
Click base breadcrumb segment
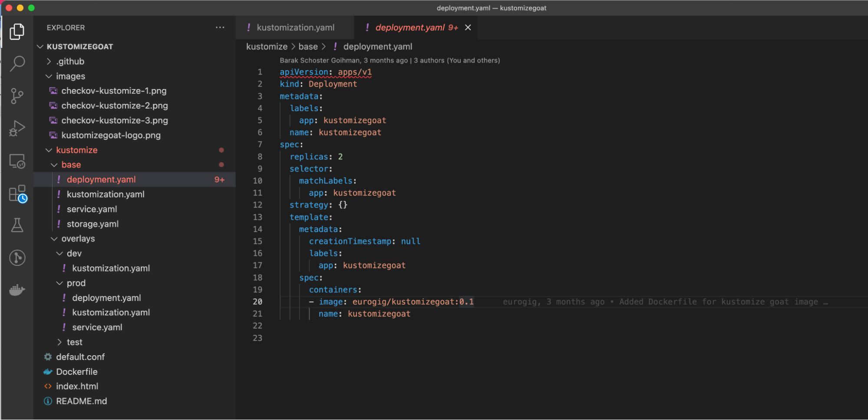point(308,46)
